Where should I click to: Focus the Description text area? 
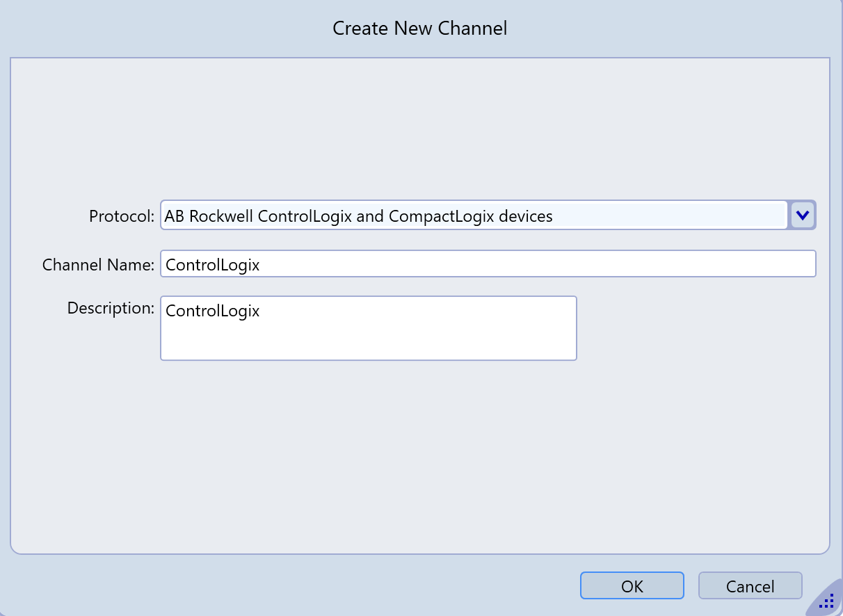(368, 328)
